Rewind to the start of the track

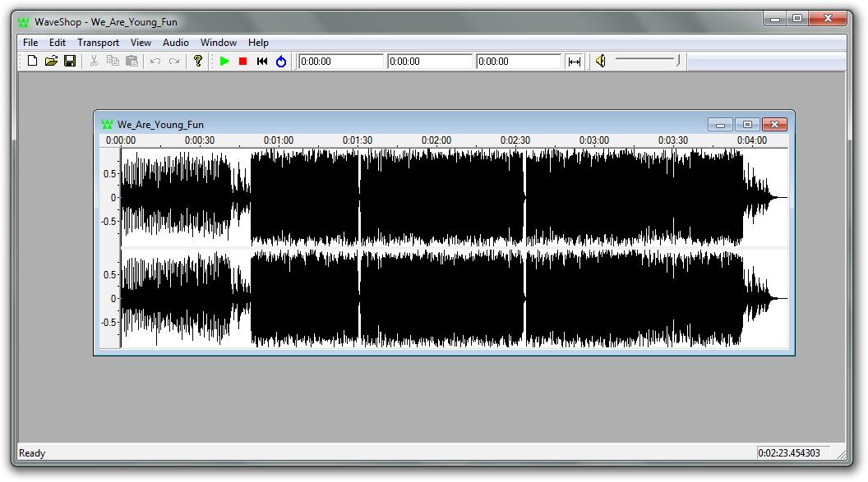[262, 61]
